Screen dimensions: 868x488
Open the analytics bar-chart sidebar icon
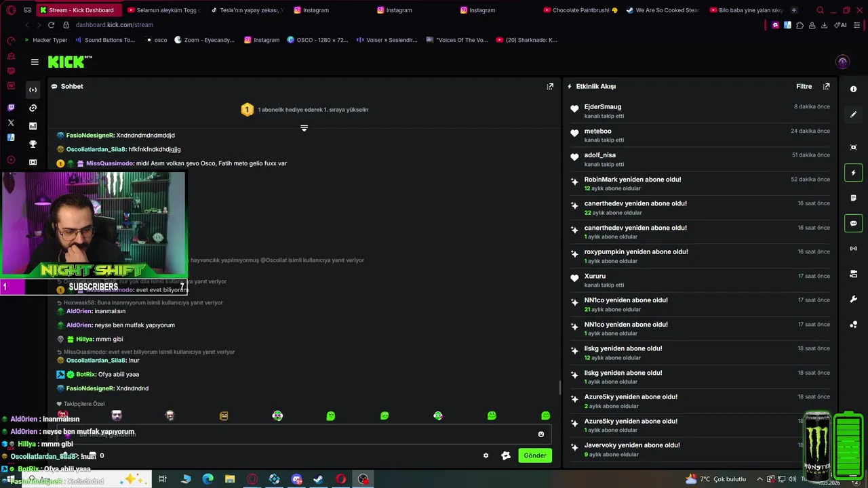tap(33, 126)
